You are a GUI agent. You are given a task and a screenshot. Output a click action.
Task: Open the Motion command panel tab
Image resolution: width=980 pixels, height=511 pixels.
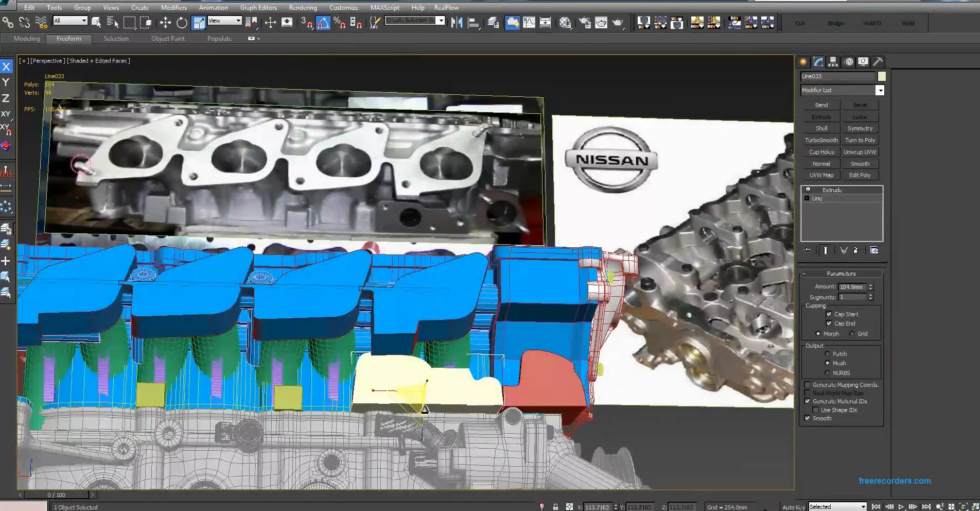point(849,62)
